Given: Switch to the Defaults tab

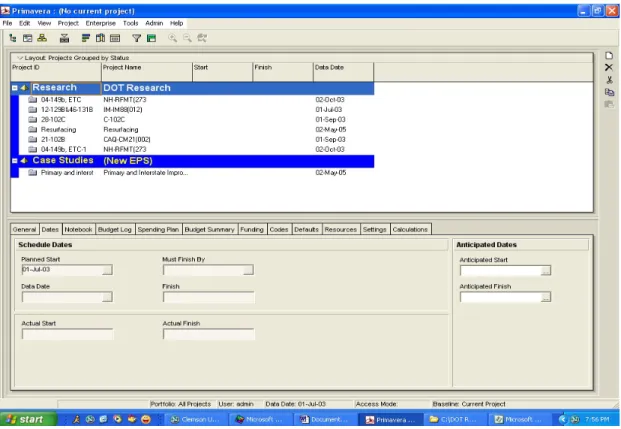Looking at the screenshot, I should point(307,230).
